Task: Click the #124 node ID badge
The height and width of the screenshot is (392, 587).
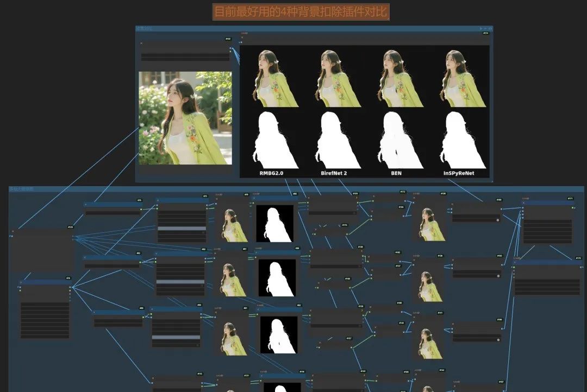Action: pyautogui.click(x=485, y=33)
